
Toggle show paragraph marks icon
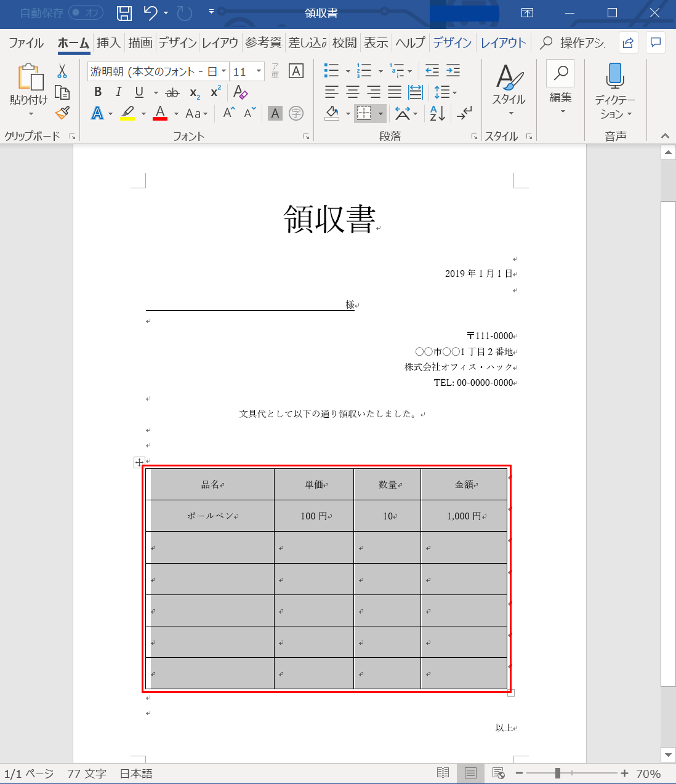(465, 113)
